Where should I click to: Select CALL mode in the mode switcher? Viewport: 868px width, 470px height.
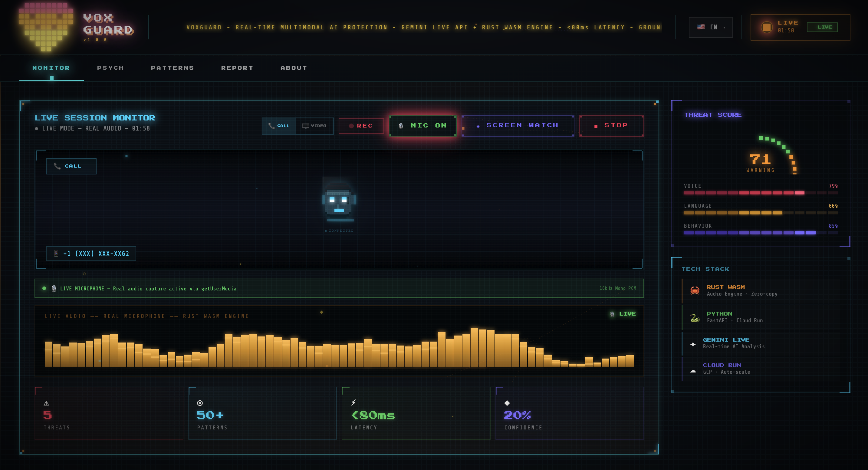(x=279, y=126)
